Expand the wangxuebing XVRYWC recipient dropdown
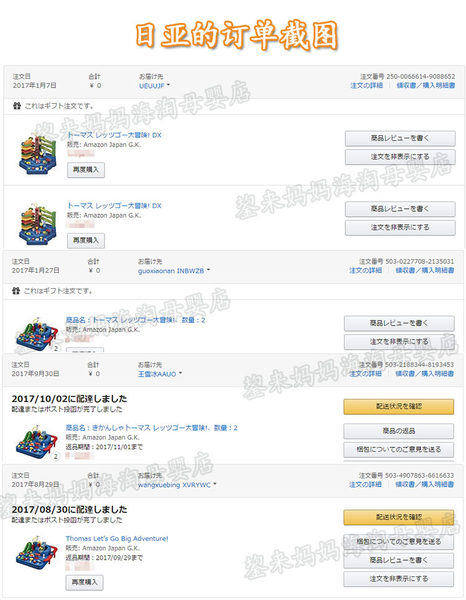Screen dimensions: 466x600 pos(177,485)
